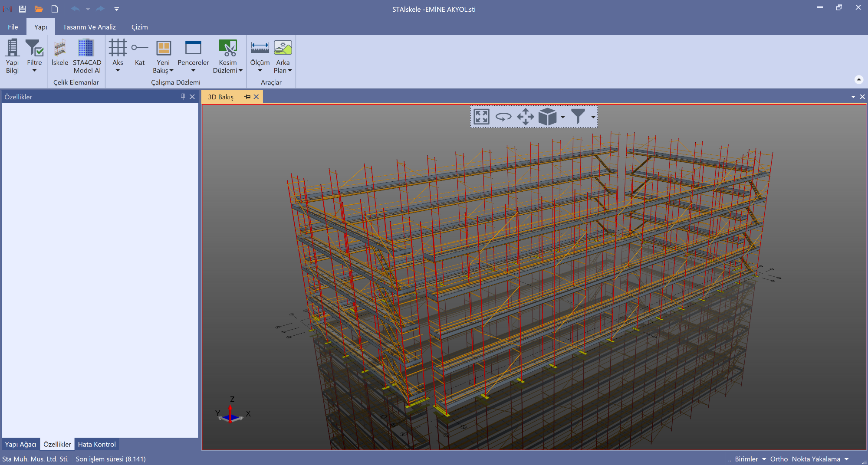Select the pan move tool in viewport

[x=526, y=117]
